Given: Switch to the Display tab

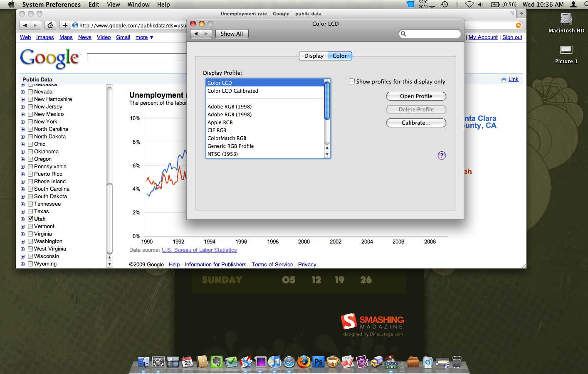Looking at the screenshot, I should coord(314,56).
